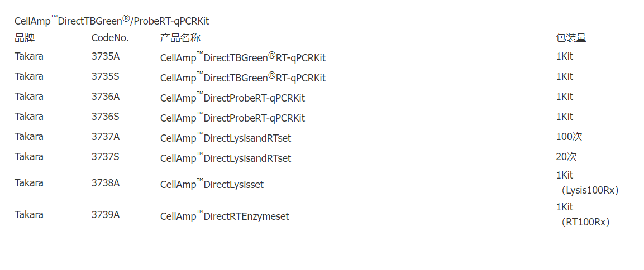Click the 产品名称 column header
The image size is (644, 270).
click(180, 38)
